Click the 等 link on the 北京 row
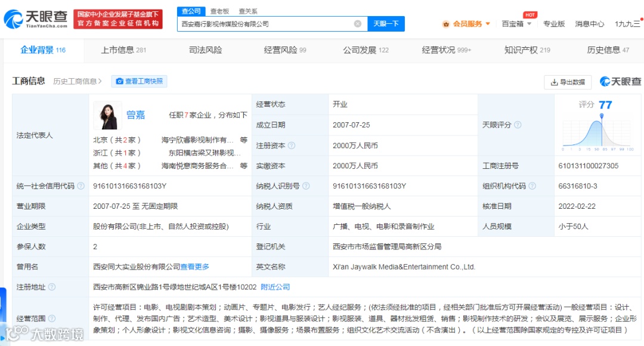Image resolution: width=644 pixels, height=346 pixels. click(x=243, y=140)
